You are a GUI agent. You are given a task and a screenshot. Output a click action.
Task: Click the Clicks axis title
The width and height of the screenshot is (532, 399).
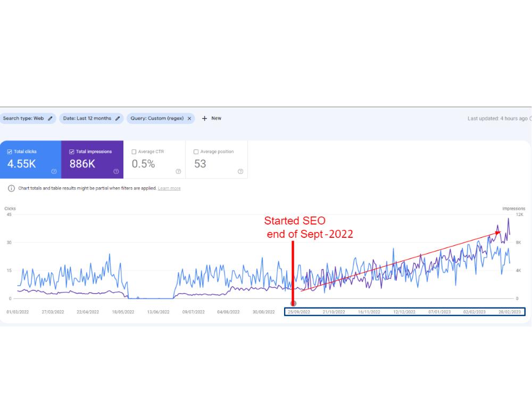click(10, 209)
